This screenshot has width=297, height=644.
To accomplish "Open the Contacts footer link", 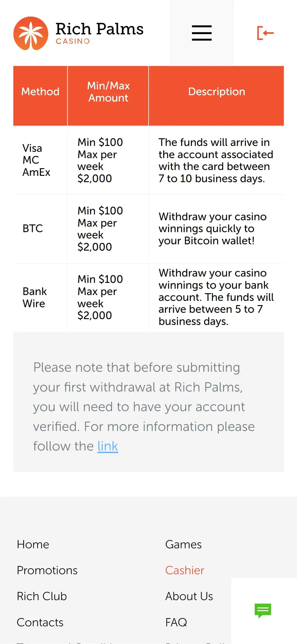I will click(x=40, y=622).
